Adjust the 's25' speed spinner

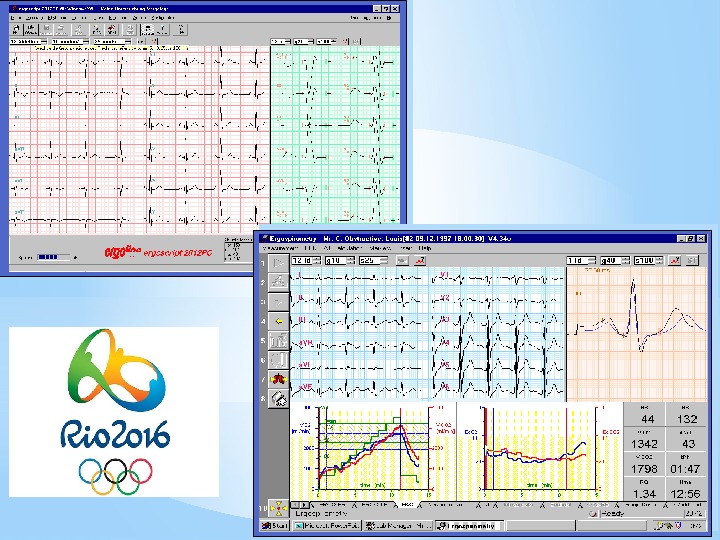(373, 260)
